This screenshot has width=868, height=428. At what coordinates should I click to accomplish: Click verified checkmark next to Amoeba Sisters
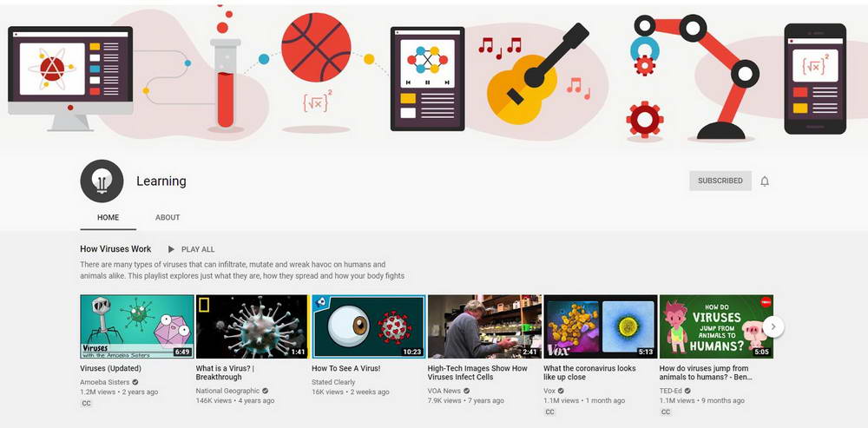tap(135, 382)
